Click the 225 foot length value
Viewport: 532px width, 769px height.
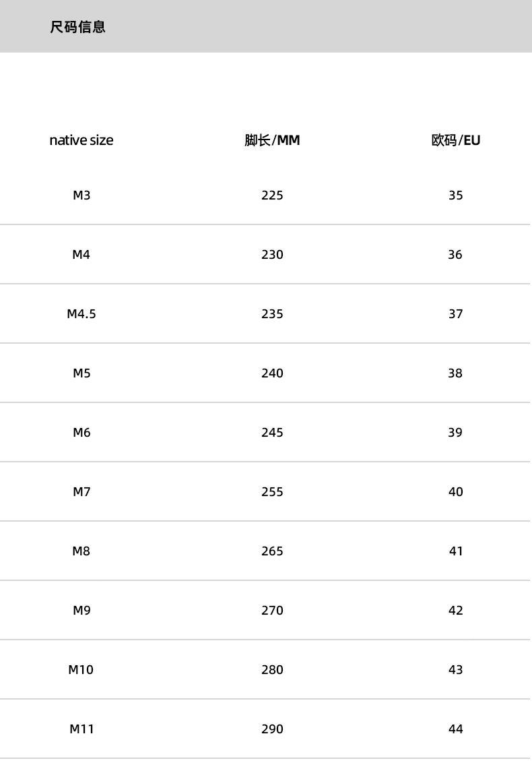272,195
